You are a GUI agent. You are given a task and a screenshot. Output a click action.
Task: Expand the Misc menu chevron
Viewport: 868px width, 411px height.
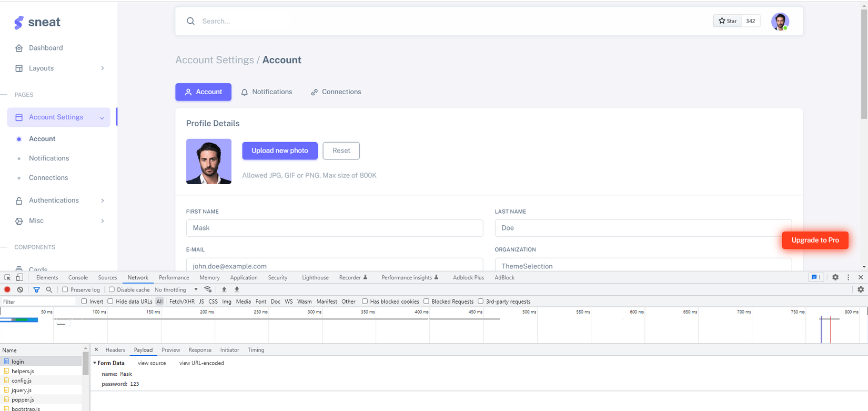(103, 221)
